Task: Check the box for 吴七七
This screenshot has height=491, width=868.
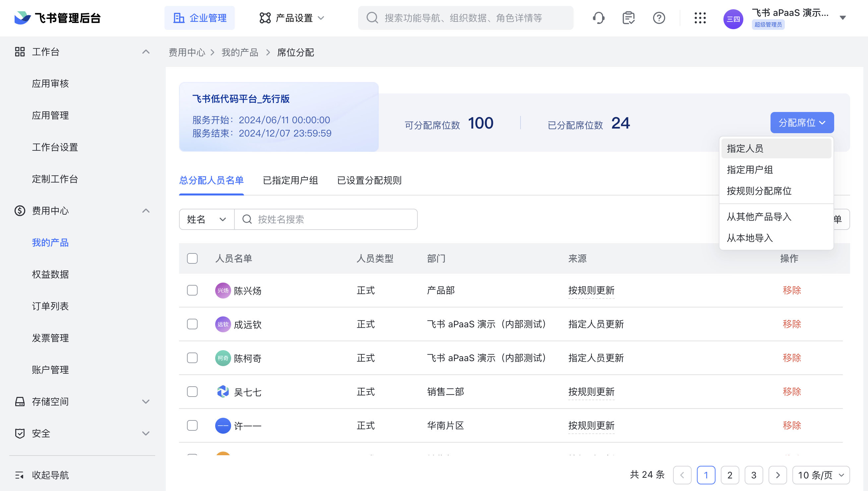Action: (192, 392)
